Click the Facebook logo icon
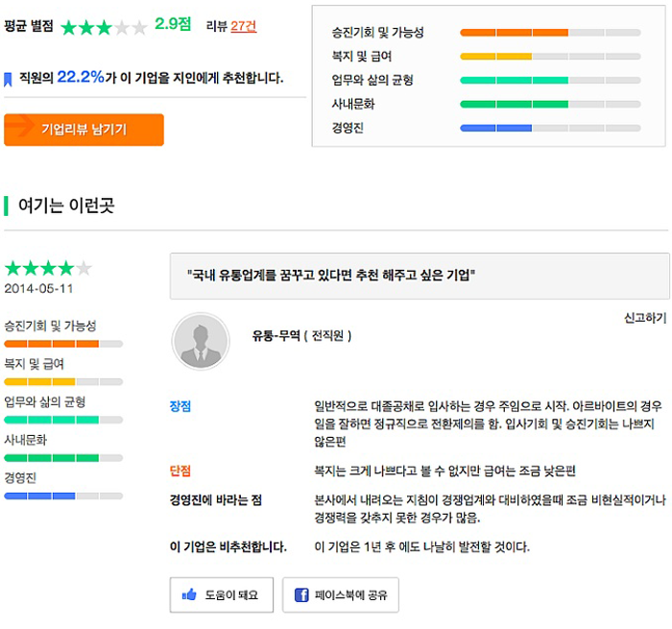This screenshot has width=672, height=629. 301,594
